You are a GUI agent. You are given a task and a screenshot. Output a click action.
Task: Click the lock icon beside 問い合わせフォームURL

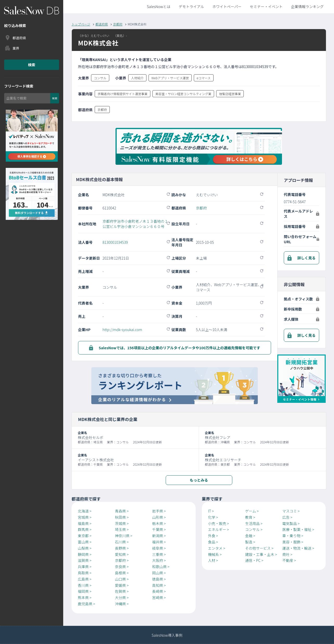click(318, 239)
